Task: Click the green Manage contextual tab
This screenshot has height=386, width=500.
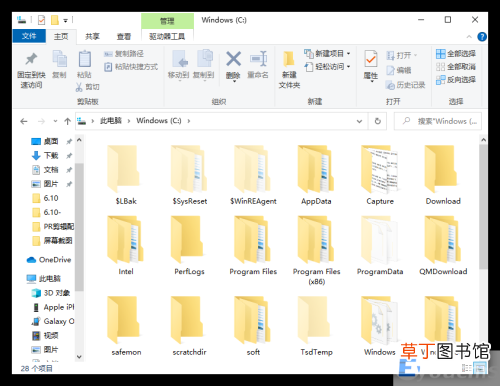Action: (167, 21)
